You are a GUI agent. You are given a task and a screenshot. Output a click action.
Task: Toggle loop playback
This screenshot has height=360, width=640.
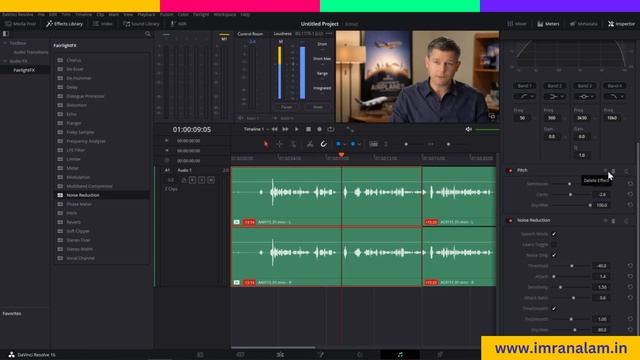pos(331,129)
